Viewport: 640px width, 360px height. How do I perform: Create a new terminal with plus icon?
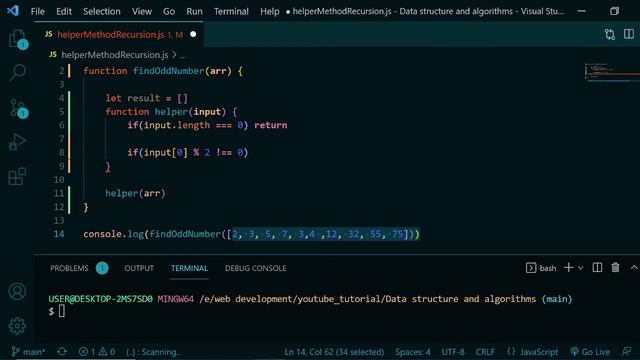click(568, 267)
